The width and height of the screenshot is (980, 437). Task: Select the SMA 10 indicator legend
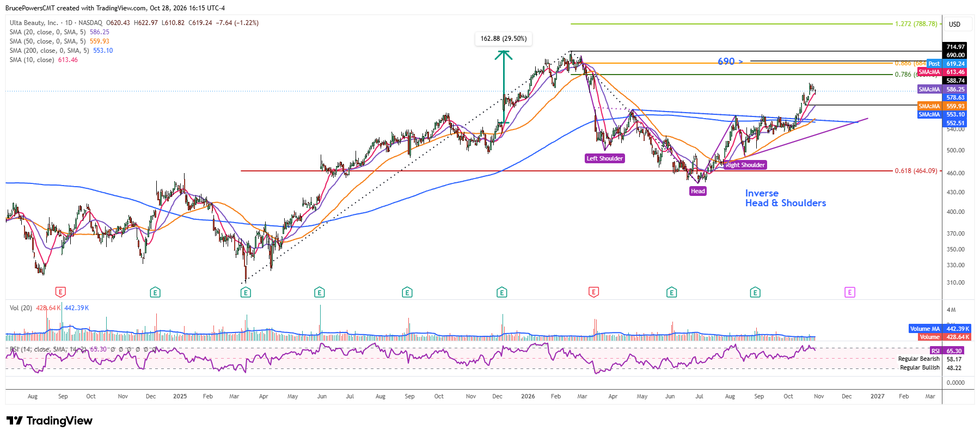[x=44, y=60]
